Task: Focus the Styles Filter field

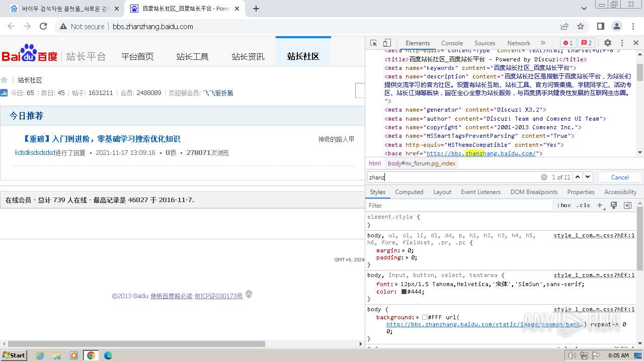Action: click(x=459, y=205)
